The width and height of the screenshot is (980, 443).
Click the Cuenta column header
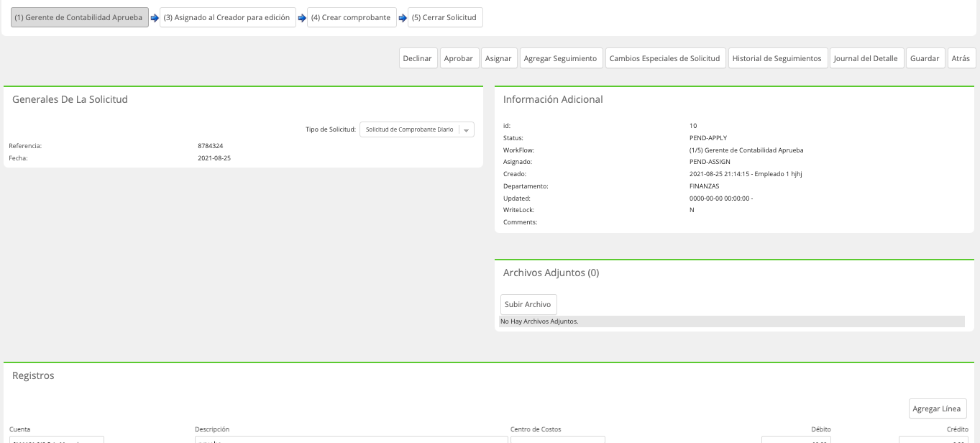pyautogui.click(x=20, y=429)
